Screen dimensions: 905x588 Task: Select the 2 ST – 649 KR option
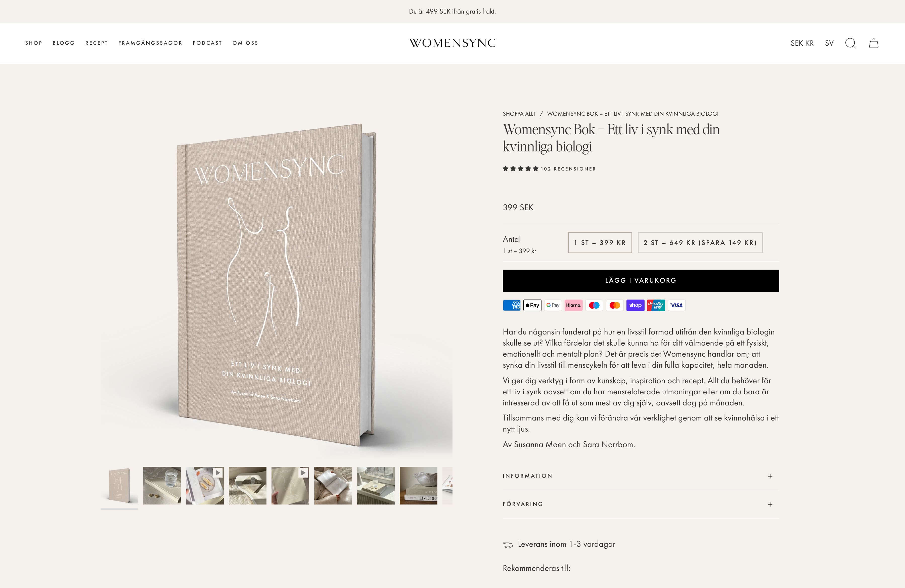(x=700, y=243)
